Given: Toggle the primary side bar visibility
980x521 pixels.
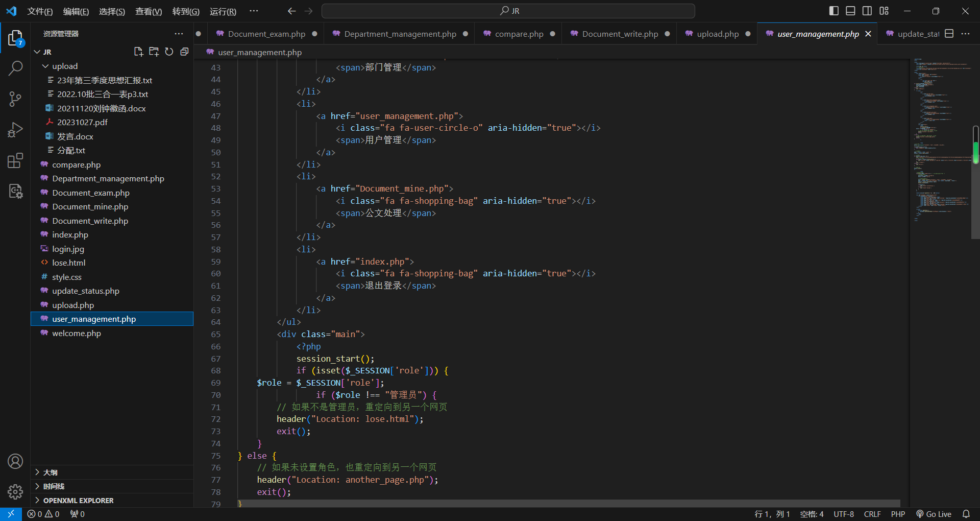Looking at the screenshot, I should click(834, 11).
